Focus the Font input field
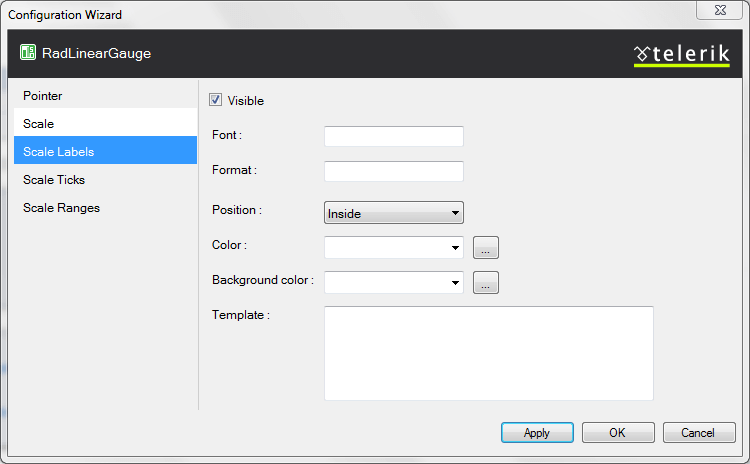Image resolution: width=750 pixels, height=464 pixels. pos(394,136)
